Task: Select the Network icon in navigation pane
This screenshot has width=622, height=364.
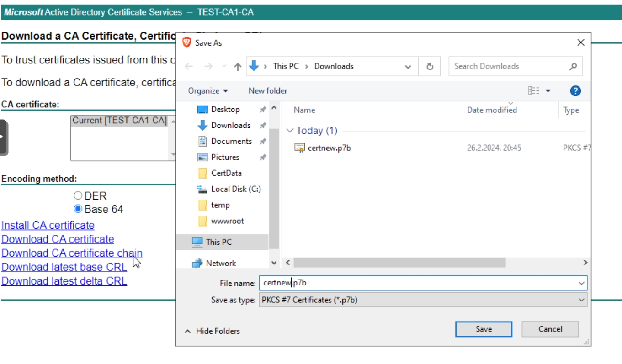Action: pyautogui.click(x=197, y=263)
